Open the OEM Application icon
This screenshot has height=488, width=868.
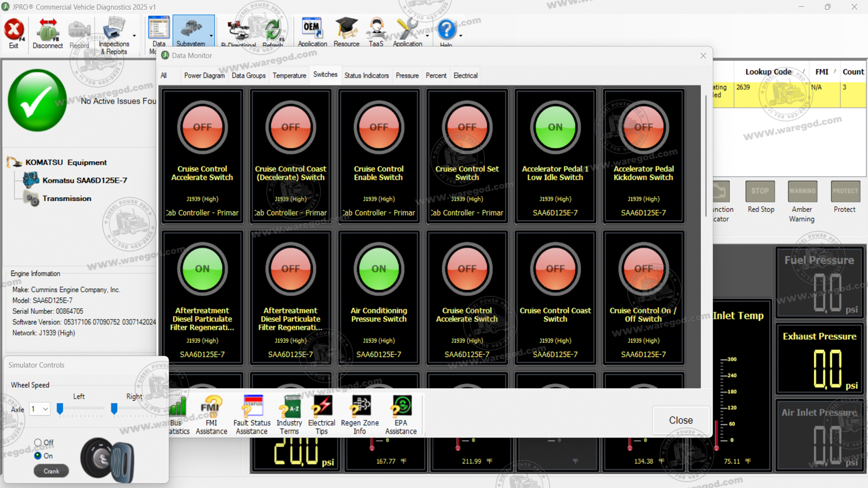[x=312, y=32]
